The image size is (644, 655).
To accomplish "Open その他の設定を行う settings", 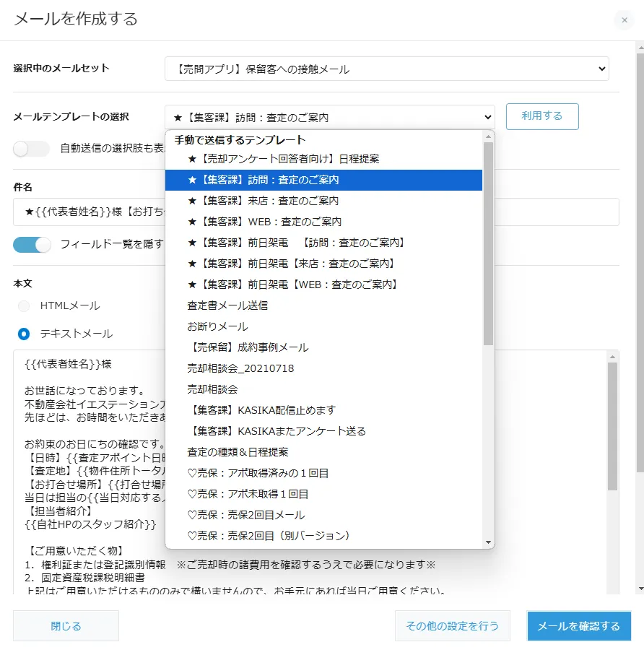I will pos(452,625).
